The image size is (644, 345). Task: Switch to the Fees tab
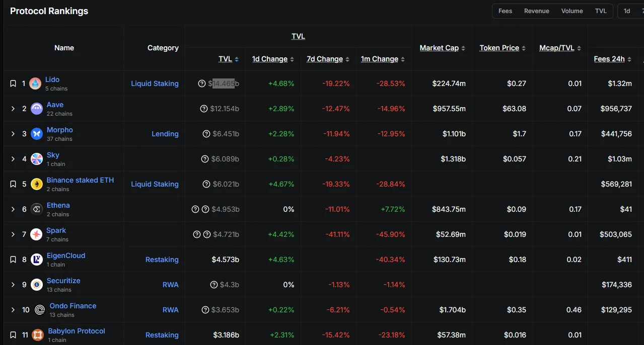(x=505, y=11)
